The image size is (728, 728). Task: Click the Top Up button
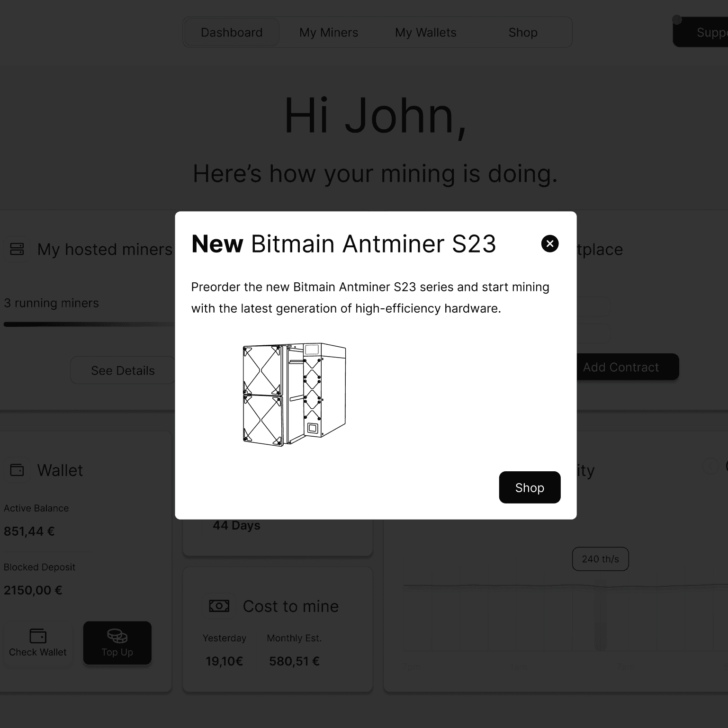[x=117, y=643]
